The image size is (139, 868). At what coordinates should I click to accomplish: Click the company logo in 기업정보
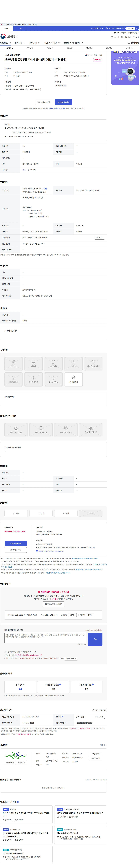tap(15, 755)
